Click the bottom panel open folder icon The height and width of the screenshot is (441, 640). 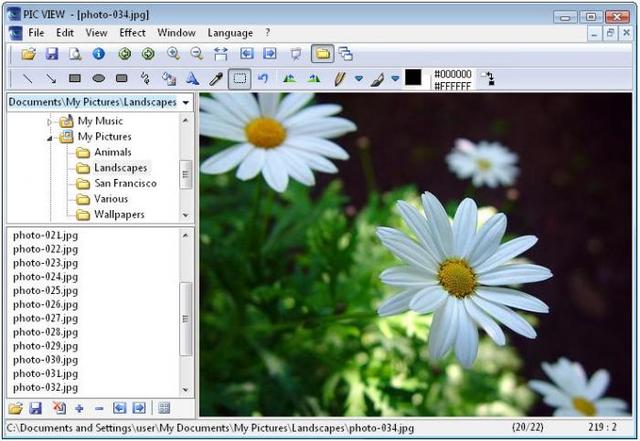[x=16, y=408]
